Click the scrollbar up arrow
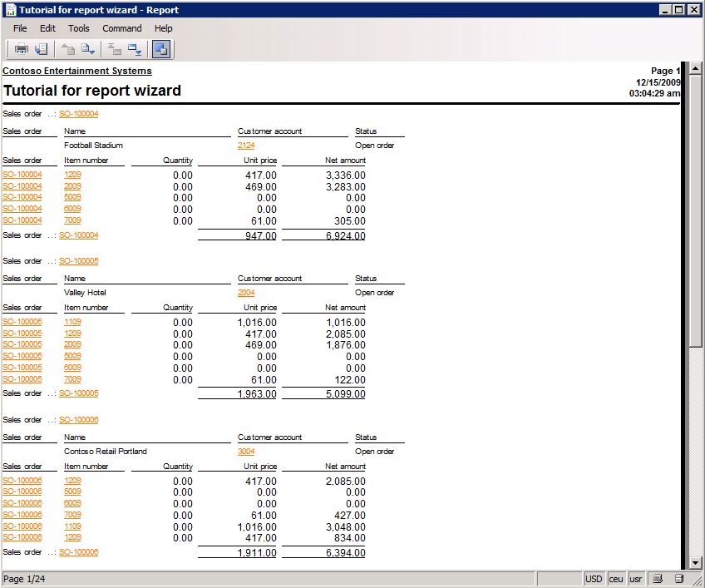 coord(696,68)
